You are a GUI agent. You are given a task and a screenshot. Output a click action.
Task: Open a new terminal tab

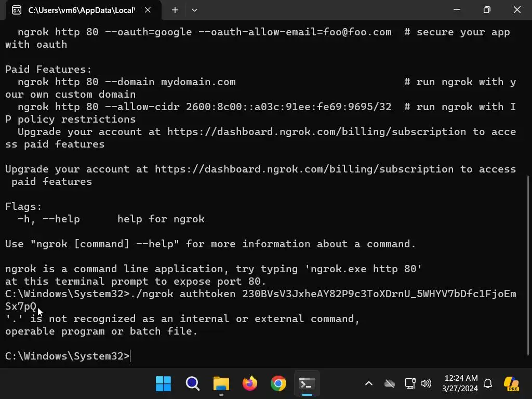click(x=175, y=10)
